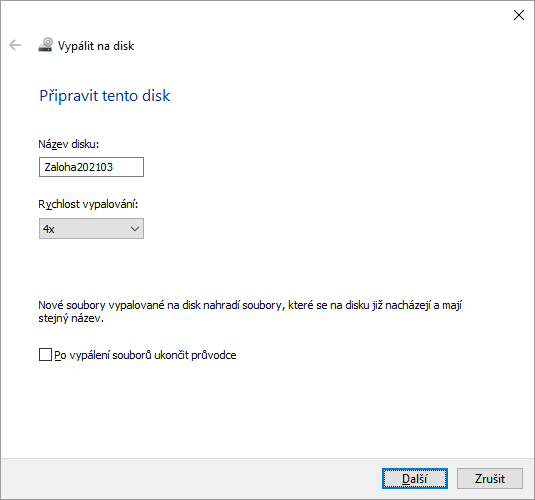Open the Rychlost vypalování dropdown

coord(91,229)
